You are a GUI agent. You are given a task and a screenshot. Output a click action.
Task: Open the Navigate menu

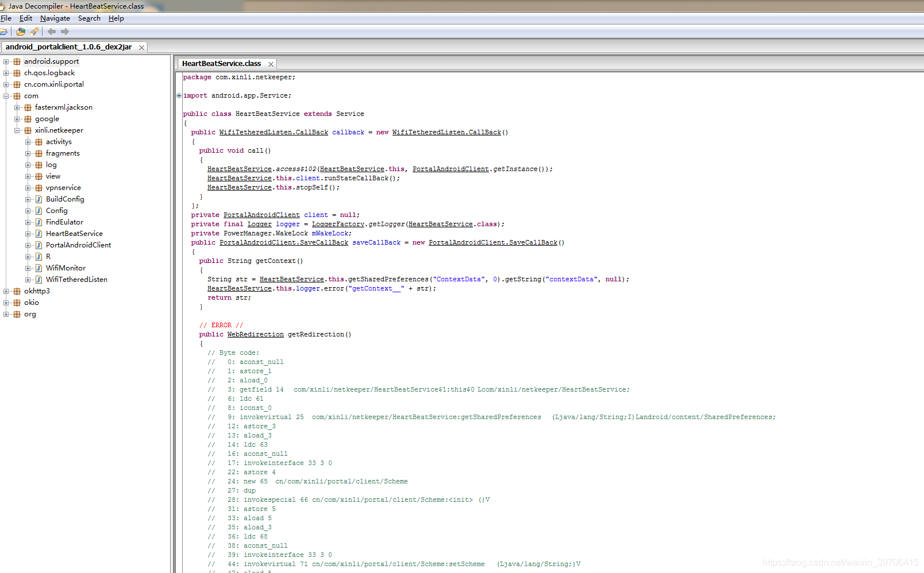tap(55, 18)
